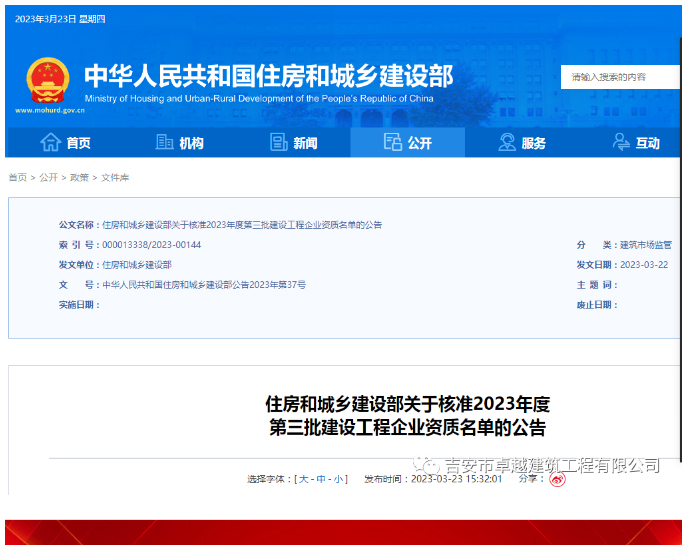Click the document icon beside 公开

[x=393, y=142]
